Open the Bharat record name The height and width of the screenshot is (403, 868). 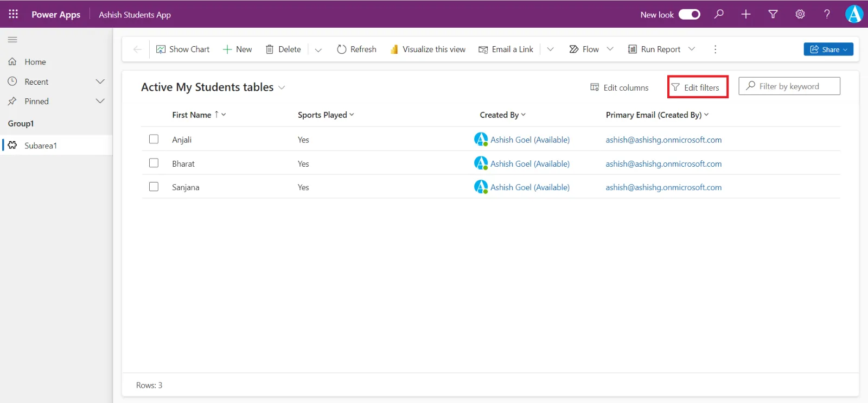coord(183,164)
